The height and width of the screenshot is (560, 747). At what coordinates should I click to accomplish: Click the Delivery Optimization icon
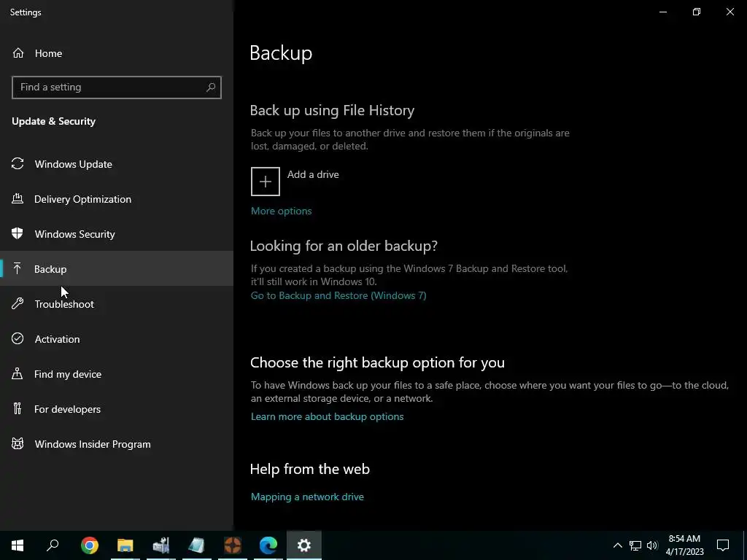pyautogui.click(x=18, y=198)
